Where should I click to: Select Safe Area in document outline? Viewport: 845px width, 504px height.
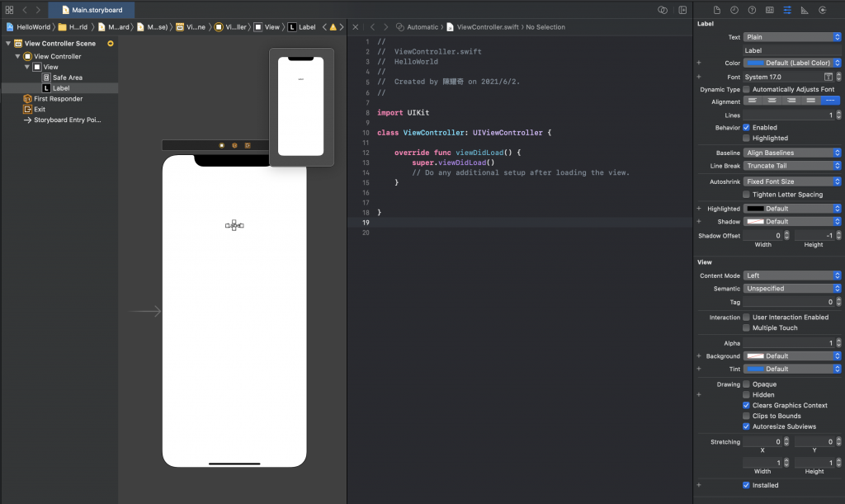pyautogui.click(x=67, y=78)
